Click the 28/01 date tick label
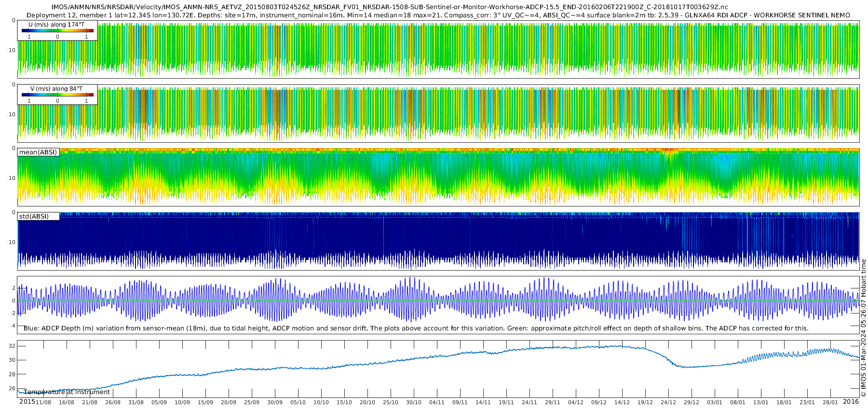 click(x=830, y=402)
